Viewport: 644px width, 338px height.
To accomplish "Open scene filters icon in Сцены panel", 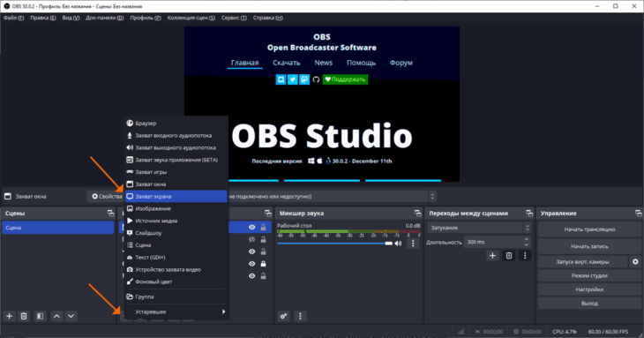I will [40, 316].
